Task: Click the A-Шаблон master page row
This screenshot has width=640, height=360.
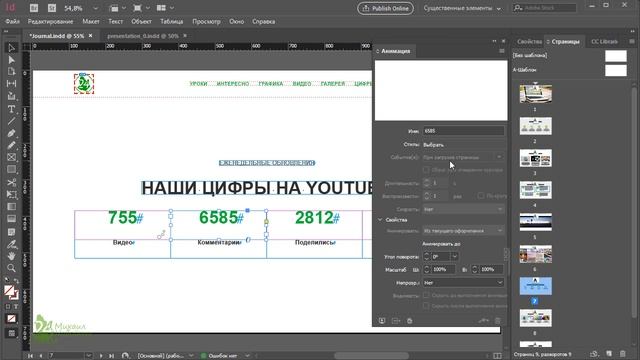Action: [x=569, y=70]
